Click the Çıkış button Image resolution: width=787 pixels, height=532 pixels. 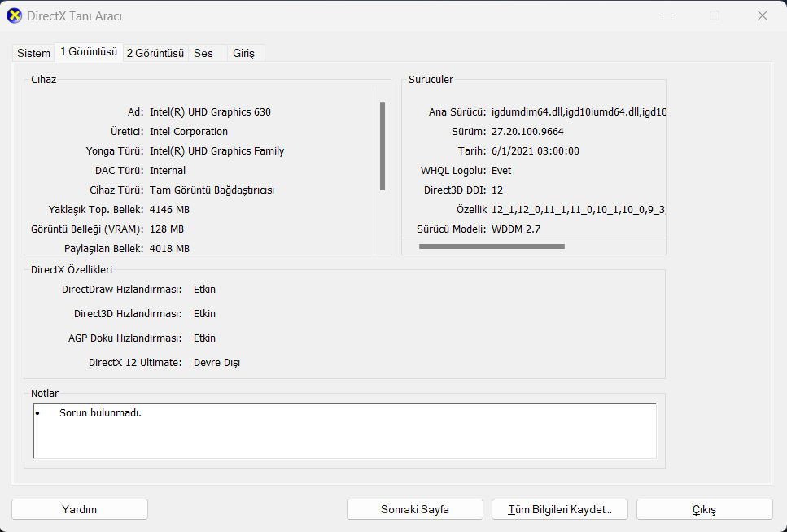(704, 509)
